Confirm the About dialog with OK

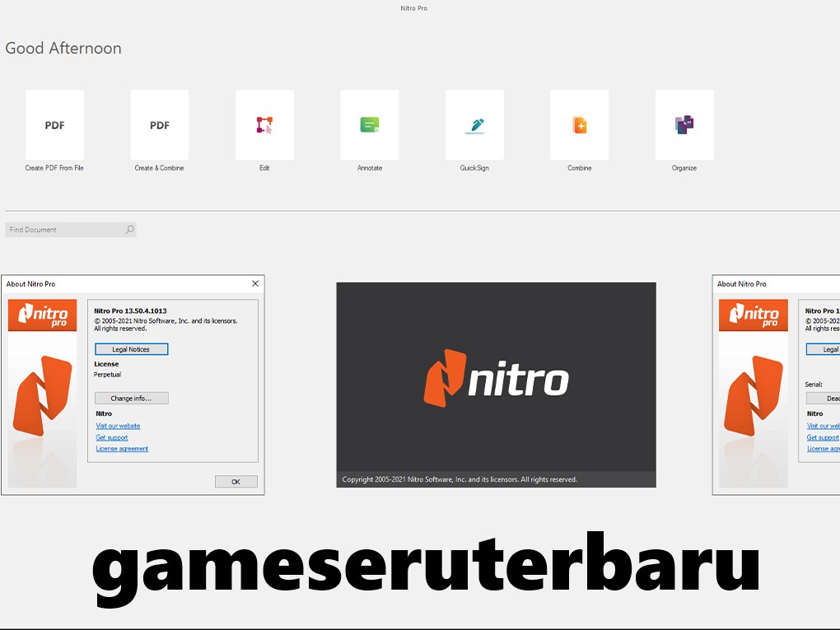236,482
